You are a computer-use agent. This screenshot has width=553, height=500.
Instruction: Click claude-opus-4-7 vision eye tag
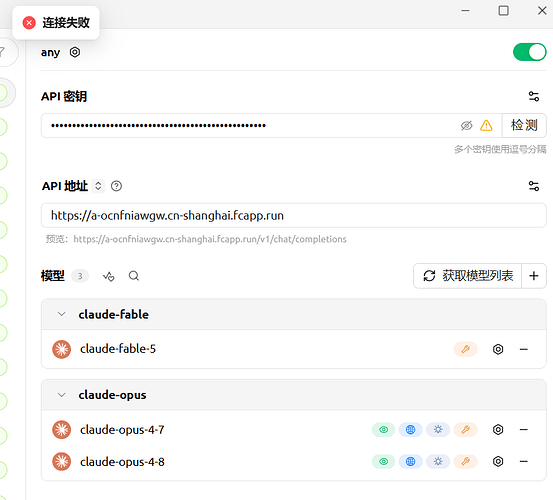pos(383,429)
